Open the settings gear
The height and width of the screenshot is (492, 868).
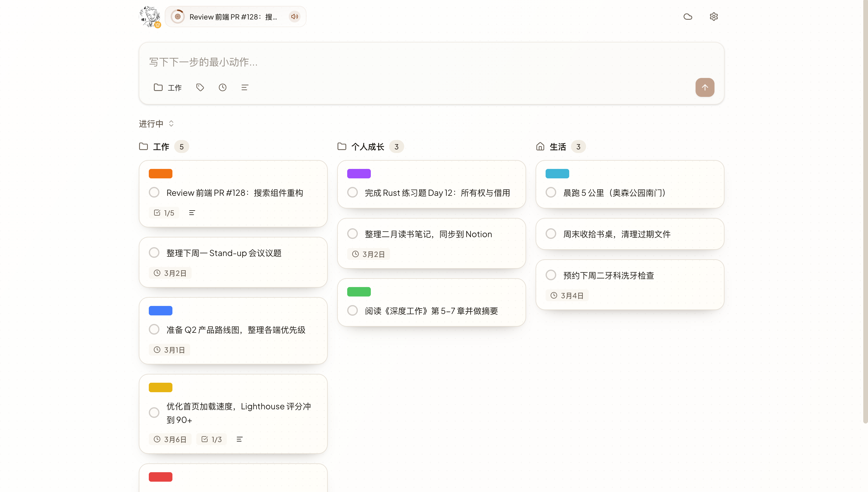point(713,16)
